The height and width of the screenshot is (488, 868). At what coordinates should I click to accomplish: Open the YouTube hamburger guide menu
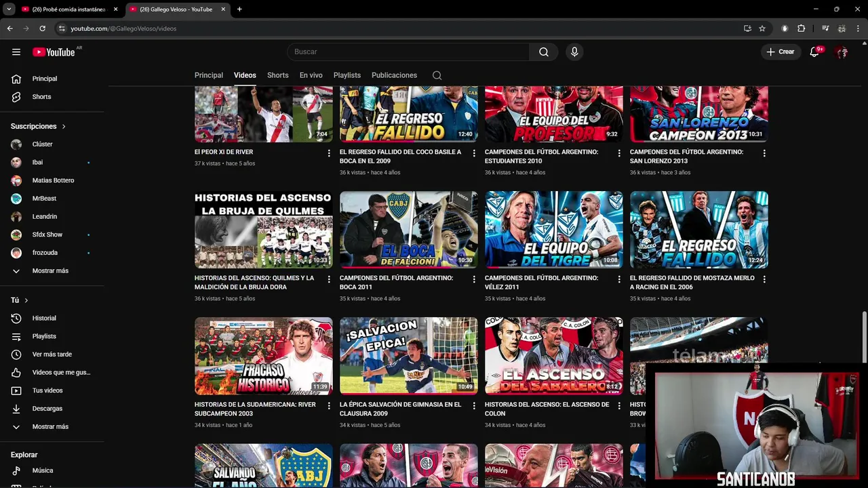pyautogui.click(x=16, y=52)
